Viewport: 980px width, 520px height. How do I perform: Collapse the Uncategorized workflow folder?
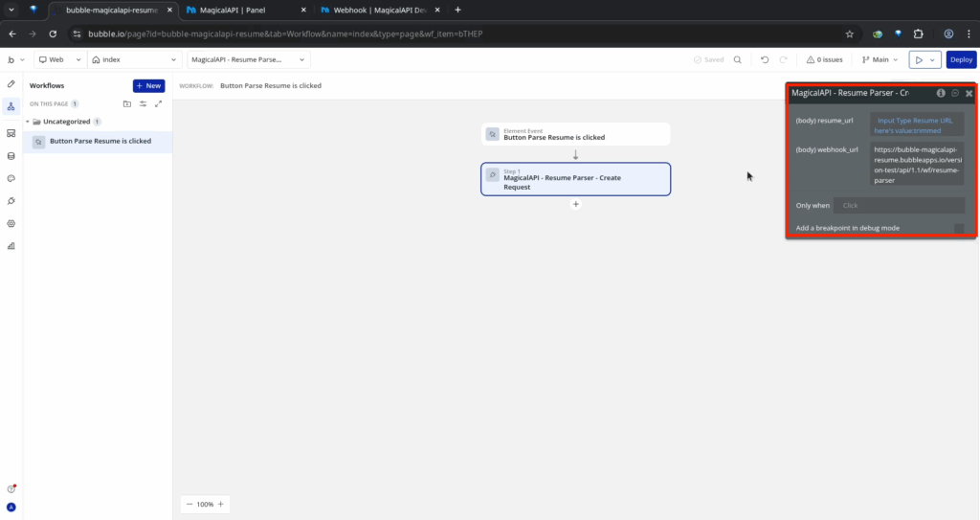tap(28, 123)
